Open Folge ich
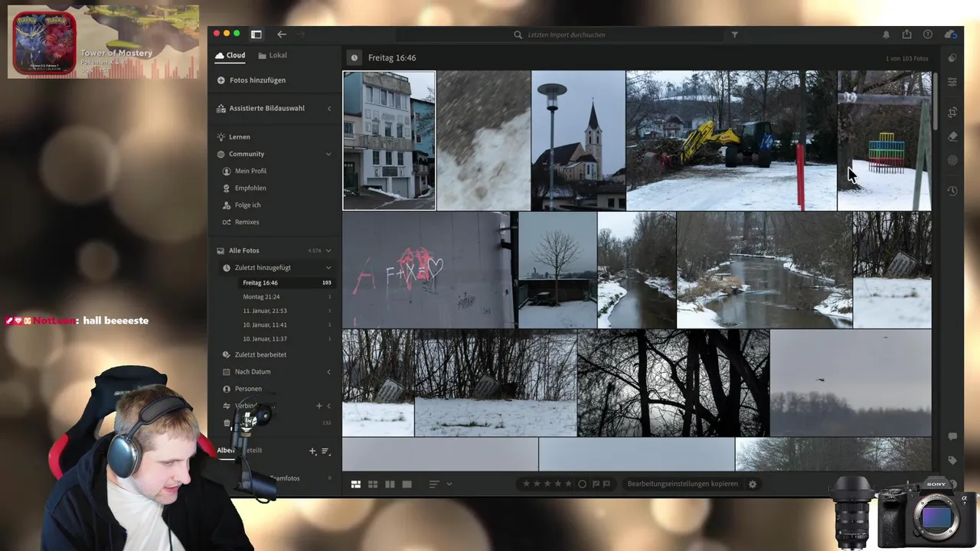 247,205
